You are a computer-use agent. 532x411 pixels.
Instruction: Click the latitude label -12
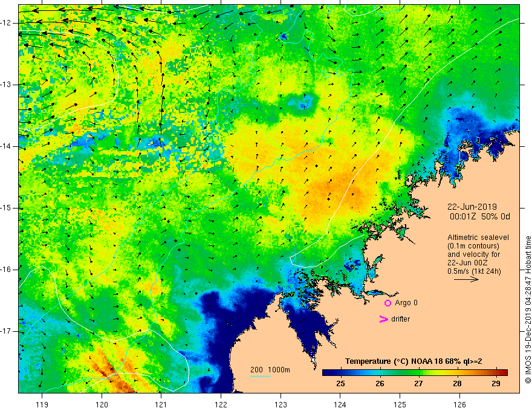pos(6,23)
